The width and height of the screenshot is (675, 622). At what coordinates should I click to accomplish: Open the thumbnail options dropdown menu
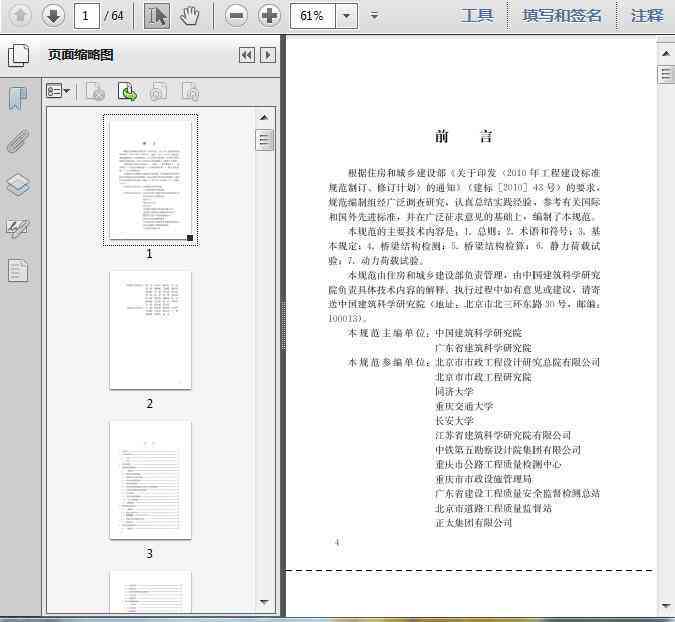pyautogui.click(x=58, y=91)
